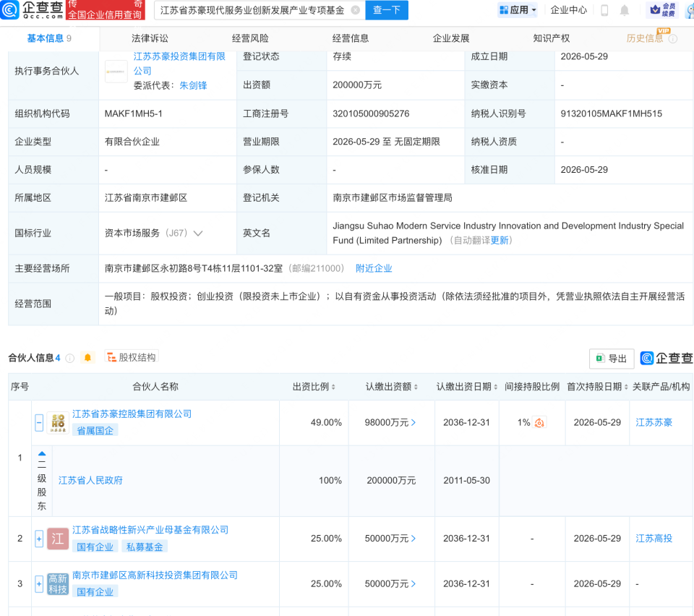Click the 合伙人信息 info circle icon
The width and height of the screenshot is (694, 616).
[70, 358]
